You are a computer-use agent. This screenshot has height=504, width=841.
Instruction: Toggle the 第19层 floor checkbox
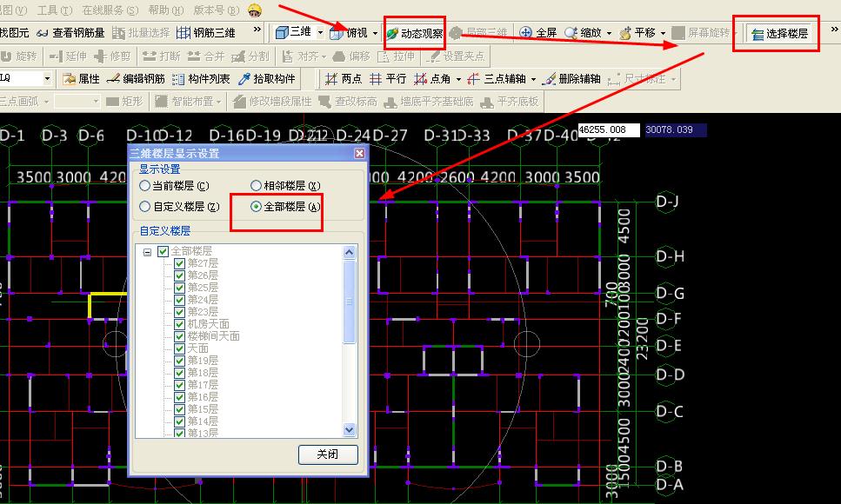[x=180, y=361]
